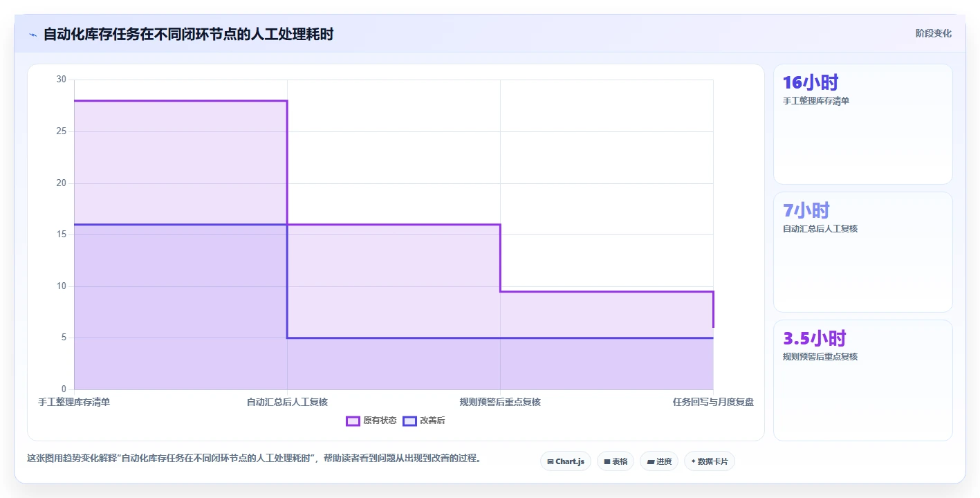Open the 7小时 data card

pyautogui.click(x=862, y=252)
